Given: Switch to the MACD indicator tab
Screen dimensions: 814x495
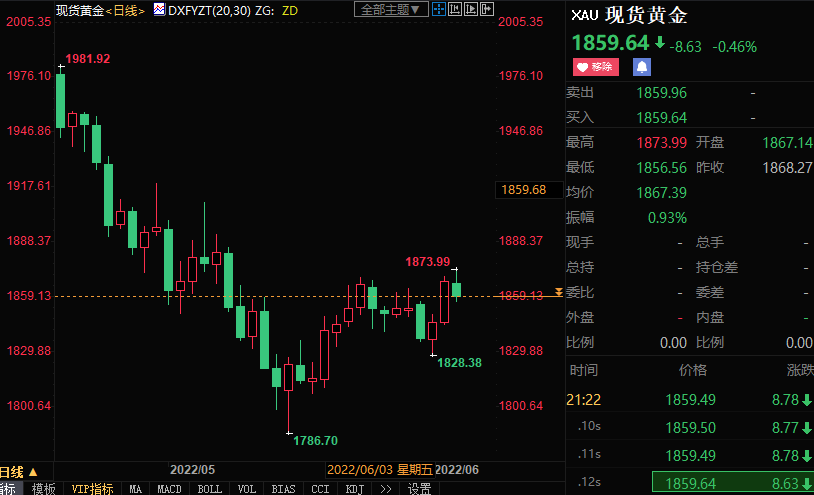Looking at the screenshot, I should pyautogui.click(x=170, y=489).
